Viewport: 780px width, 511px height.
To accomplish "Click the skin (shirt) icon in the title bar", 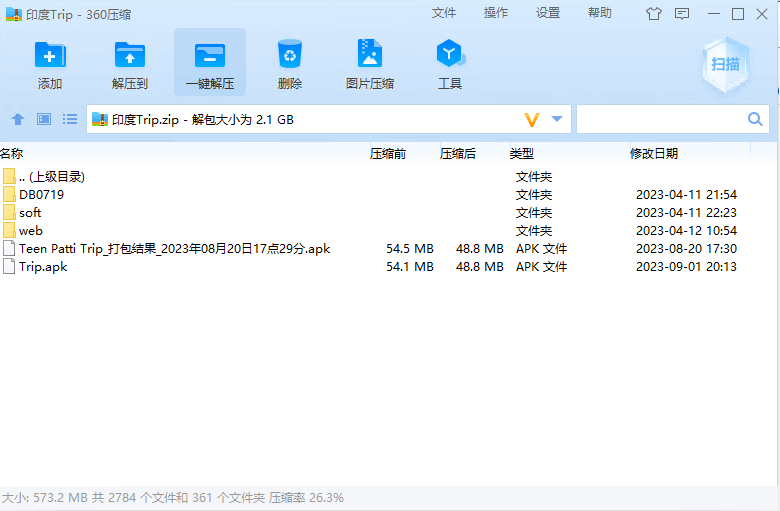I will [654, 14].
